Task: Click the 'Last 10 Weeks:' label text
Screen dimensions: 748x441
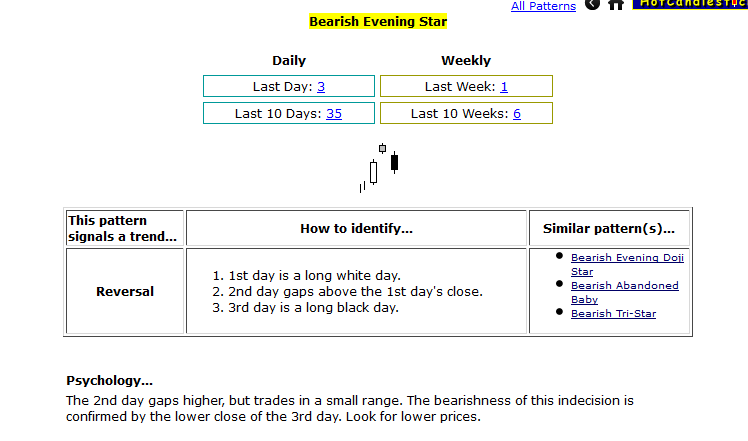Action: pos(460,114)
